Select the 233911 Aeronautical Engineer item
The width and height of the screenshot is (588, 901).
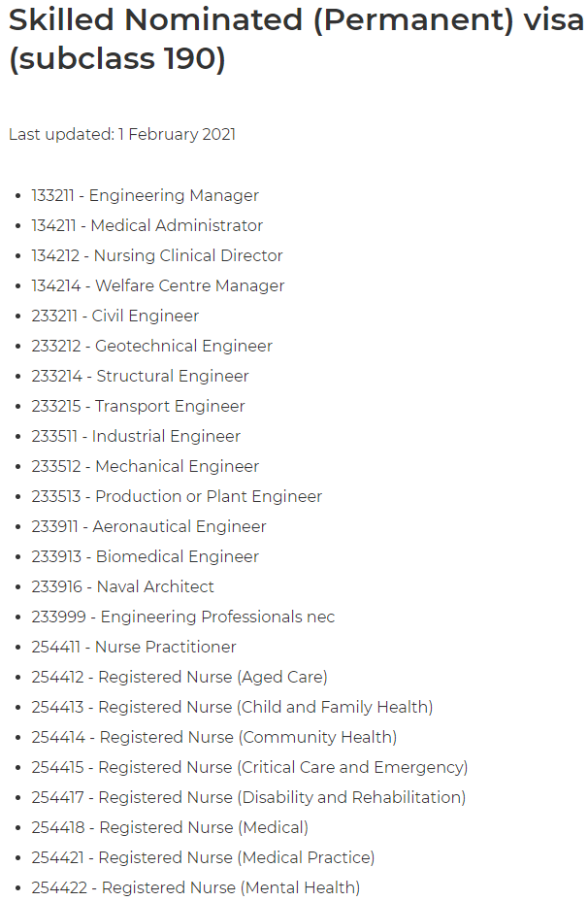149,526
